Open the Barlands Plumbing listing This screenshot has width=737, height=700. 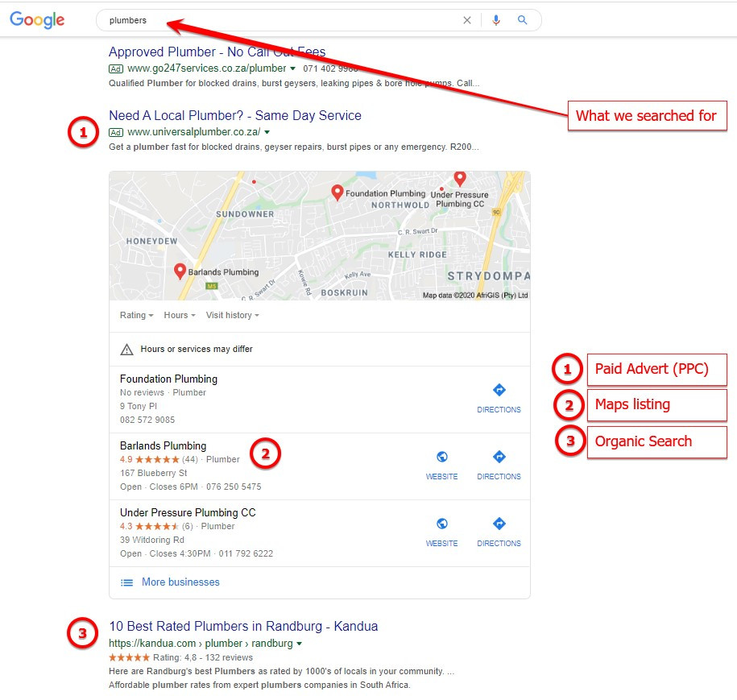[x=163, y=445]
